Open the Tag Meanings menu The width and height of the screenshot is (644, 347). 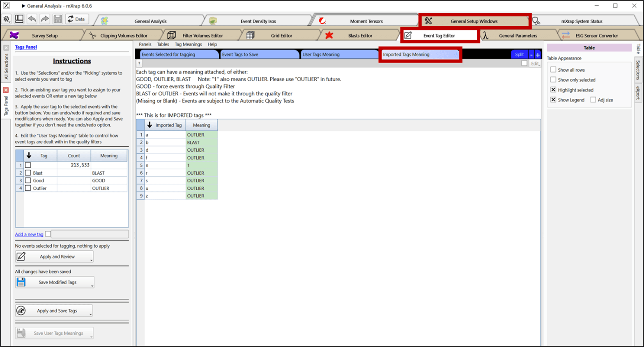pos(188,44)
